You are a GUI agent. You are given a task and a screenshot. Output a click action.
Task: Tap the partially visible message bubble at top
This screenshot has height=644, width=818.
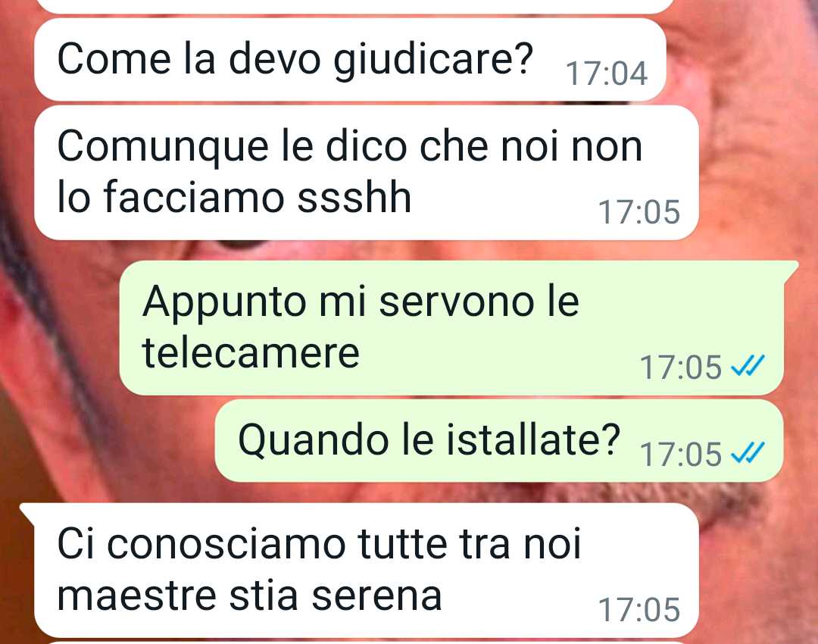coord(354,6)
